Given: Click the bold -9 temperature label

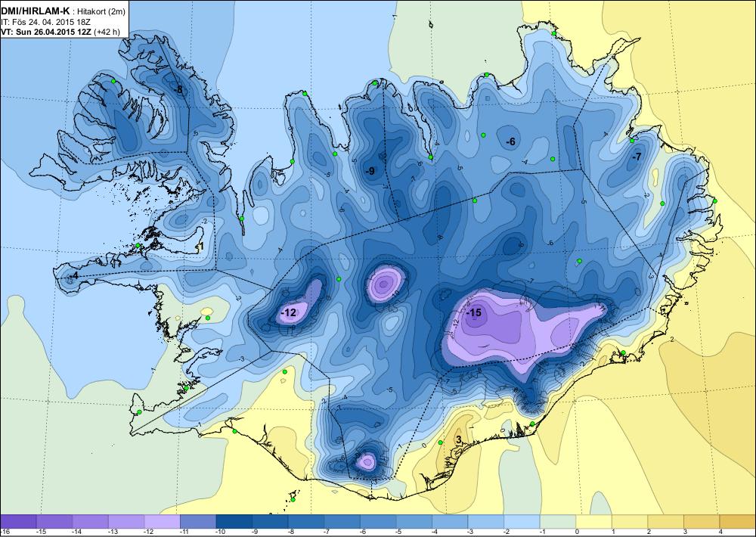Looking at the screenshot, I should click(370, 171).
